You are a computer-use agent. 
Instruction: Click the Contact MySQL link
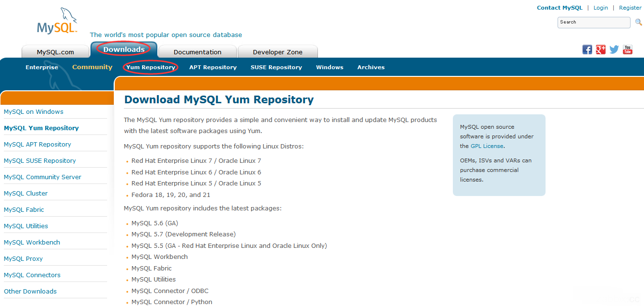[559, 8]
